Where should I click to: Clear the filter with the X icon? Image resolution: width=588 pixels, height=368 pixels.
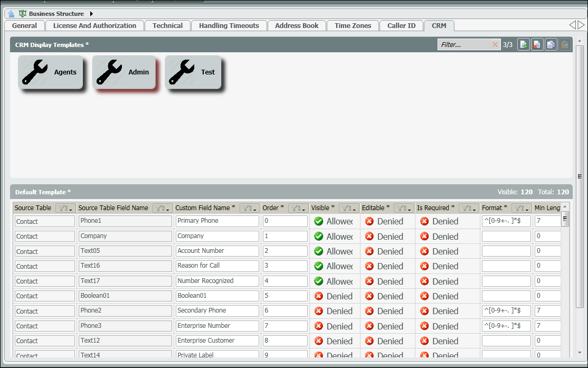(495, 45)
